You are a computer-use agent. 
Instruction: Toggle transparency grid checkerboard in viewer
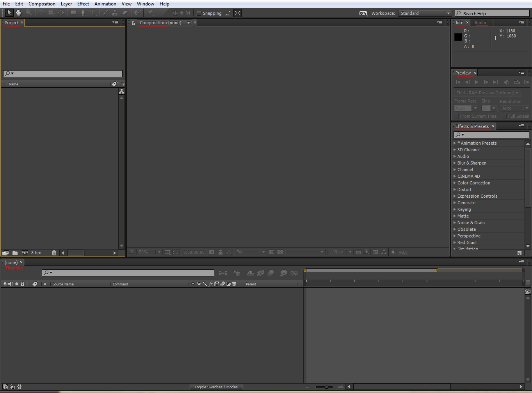(x=280, y=252)
